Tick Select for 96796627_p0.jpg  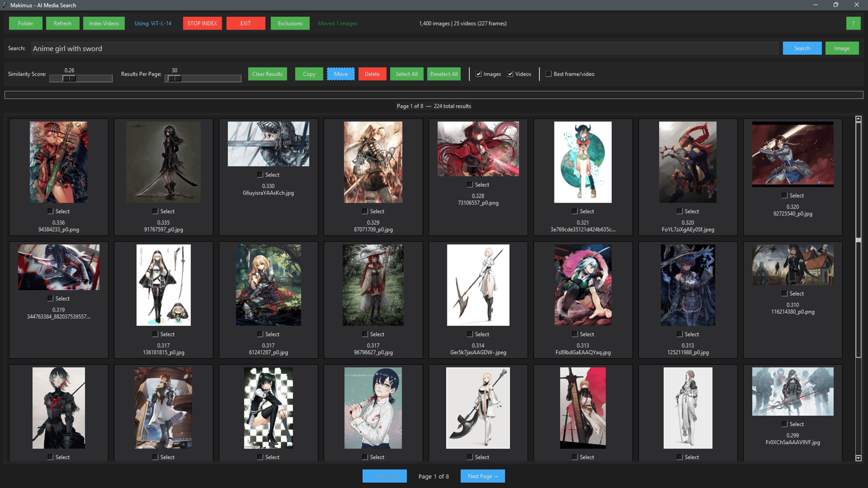365,334
